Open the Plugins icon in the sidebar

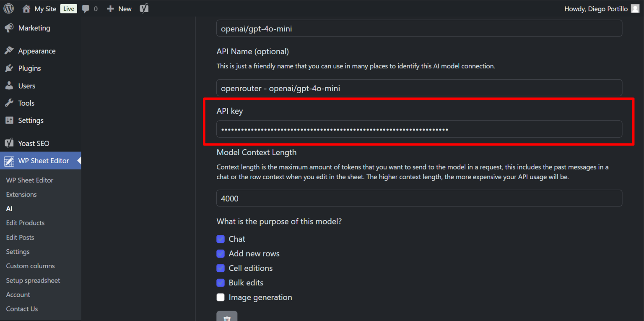click(x=9, y=68)
